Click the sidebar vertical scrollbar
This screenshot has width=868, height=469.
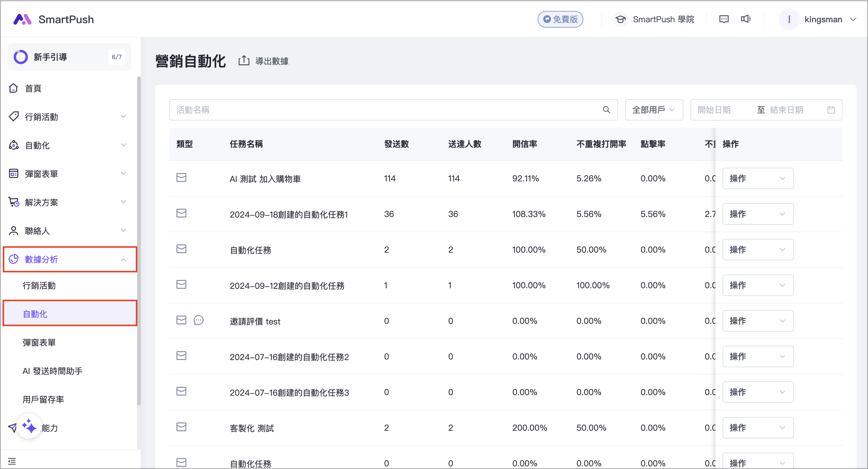(x=139, y=241)
